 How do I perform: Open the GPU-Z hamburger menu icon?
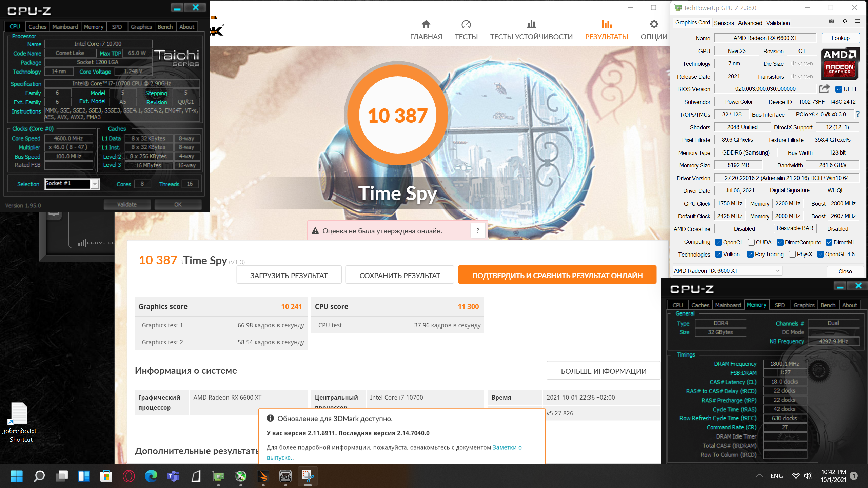pyautogui.click(x=857, y=21)
